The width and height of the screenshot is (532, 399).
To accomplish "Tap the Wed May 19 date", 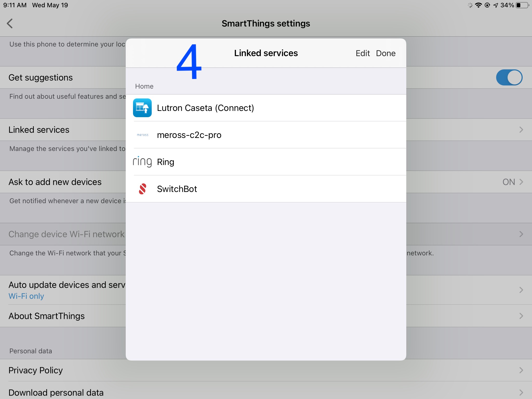I will tap(50, 5).
